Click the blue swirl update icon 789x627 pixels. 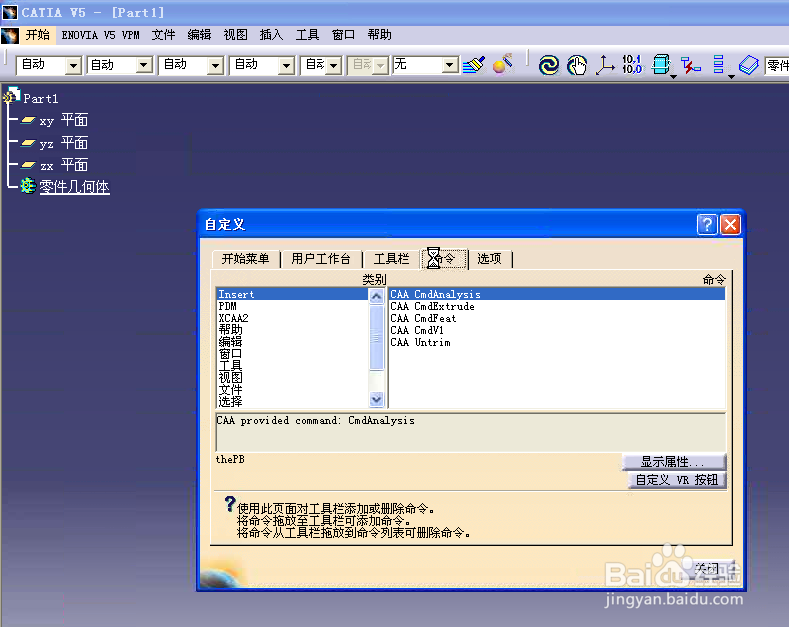(548, 65)
